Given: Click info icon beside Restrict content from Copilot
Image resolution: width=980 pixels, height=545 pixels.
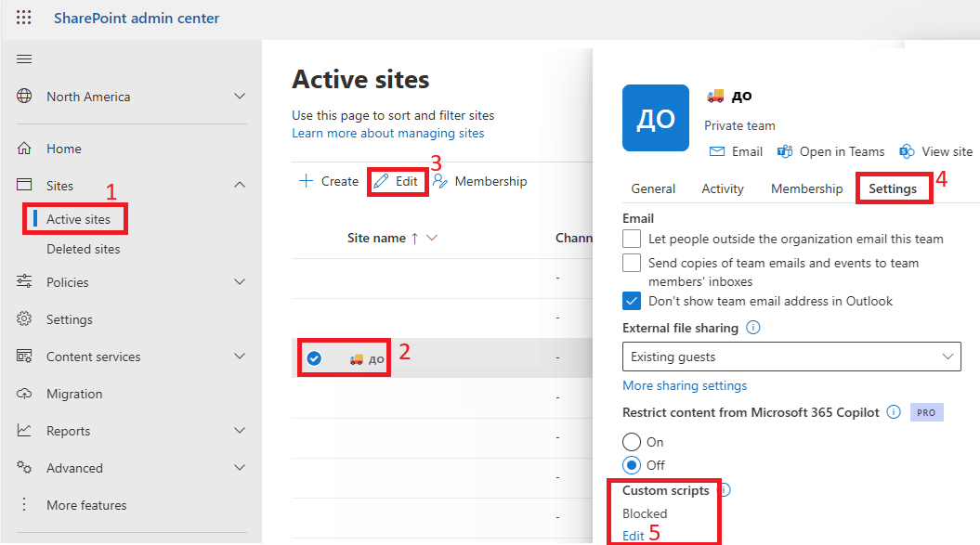Looking at the screenshot, I should pos(894,412).
